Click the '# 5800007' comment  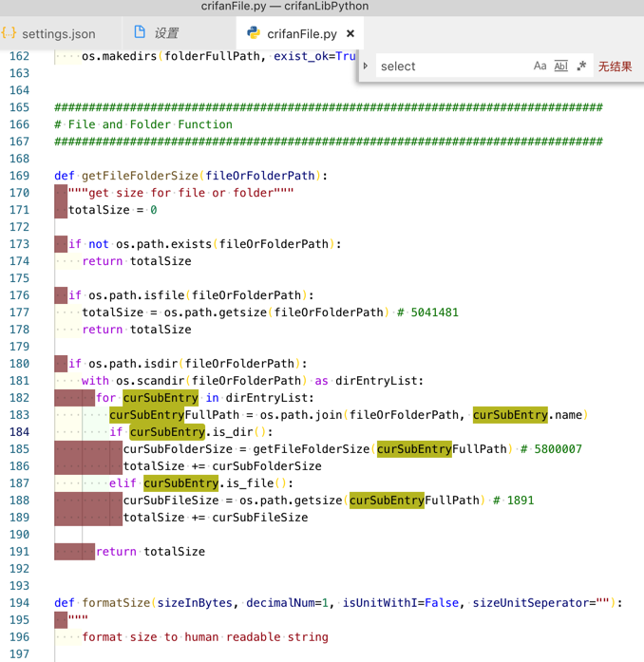551,449
